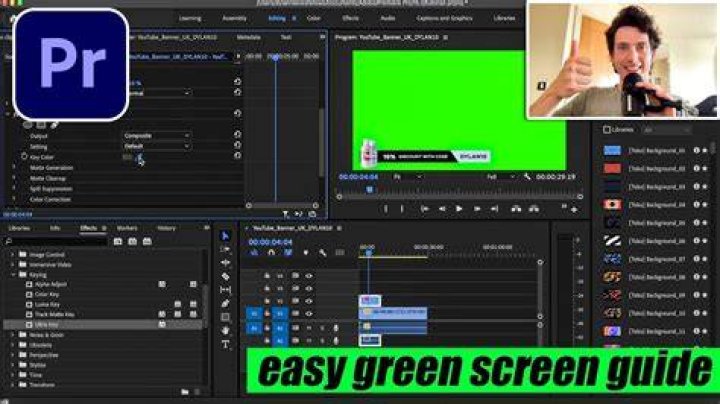Switch to the Color workspace tab
The width and height of the screenshot is (720, 404).
coord(314,18)
